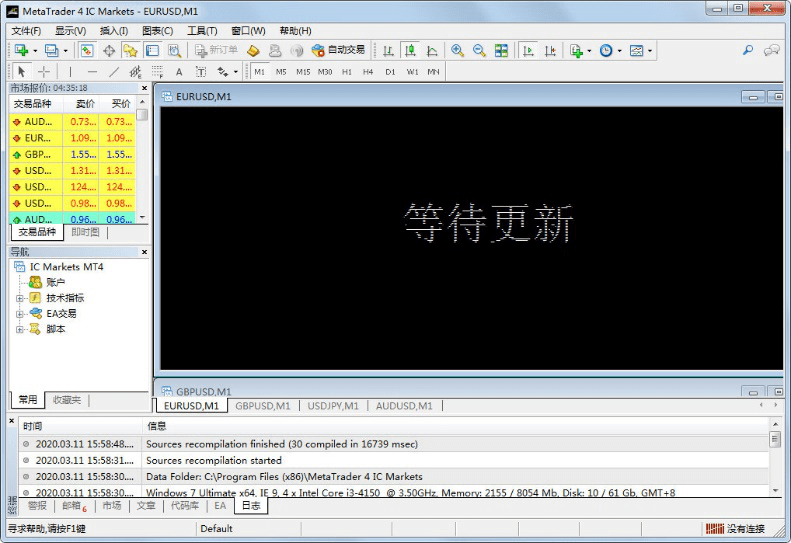Switch chart to candlesticks type
Screen dimensions: 791x543
click(410, 50)
